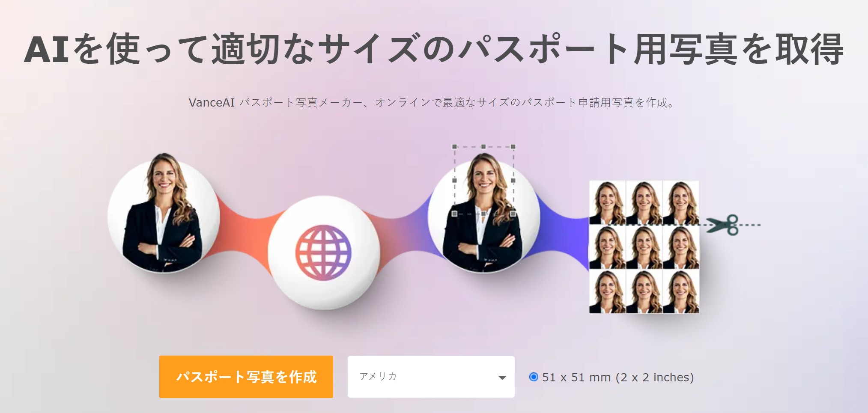Click the cropped portrait in right circle
868x413 pixels.
[x=483, y=213]
